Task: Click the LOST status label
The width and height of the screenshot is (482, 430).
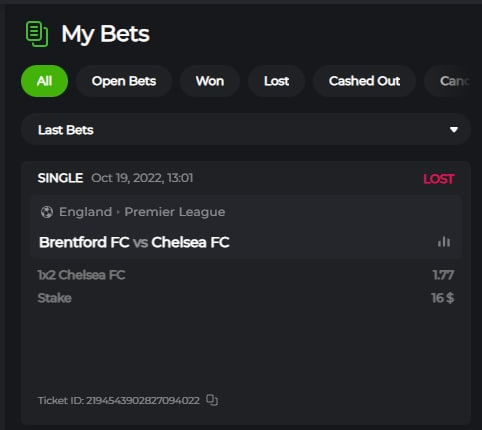Action: tap(438, 179)
